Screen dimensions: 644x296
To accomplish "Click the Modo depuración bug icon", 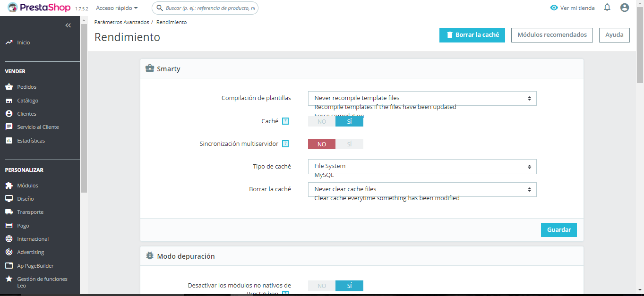I will [x=150, y=256].
